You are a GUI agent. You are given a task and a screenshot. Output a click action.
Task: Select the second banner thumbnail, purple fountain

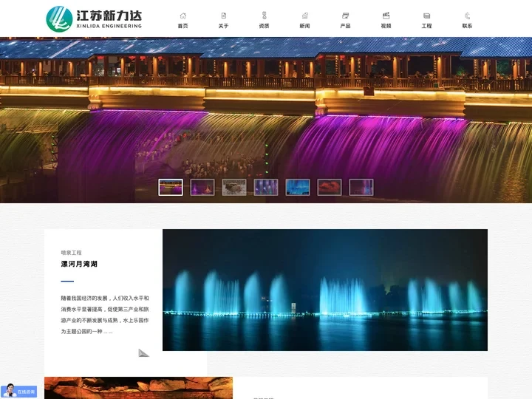coord(202,187)
